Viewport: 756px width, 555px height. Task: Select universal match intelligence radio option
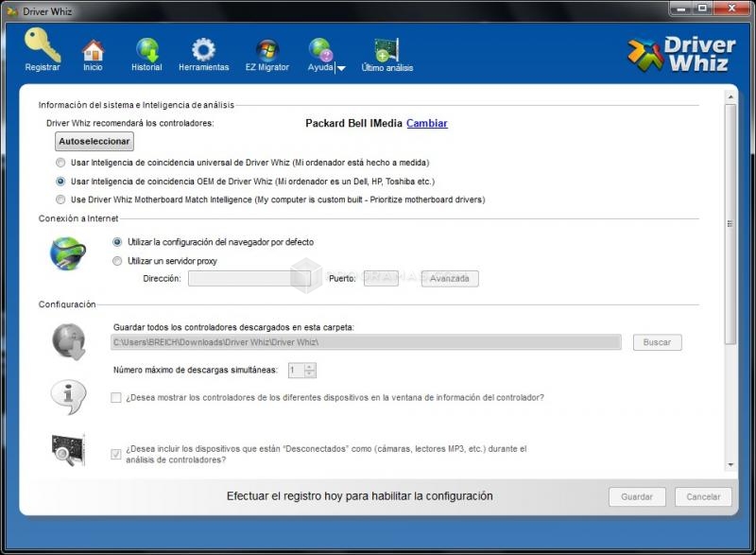tap(60, 163)
